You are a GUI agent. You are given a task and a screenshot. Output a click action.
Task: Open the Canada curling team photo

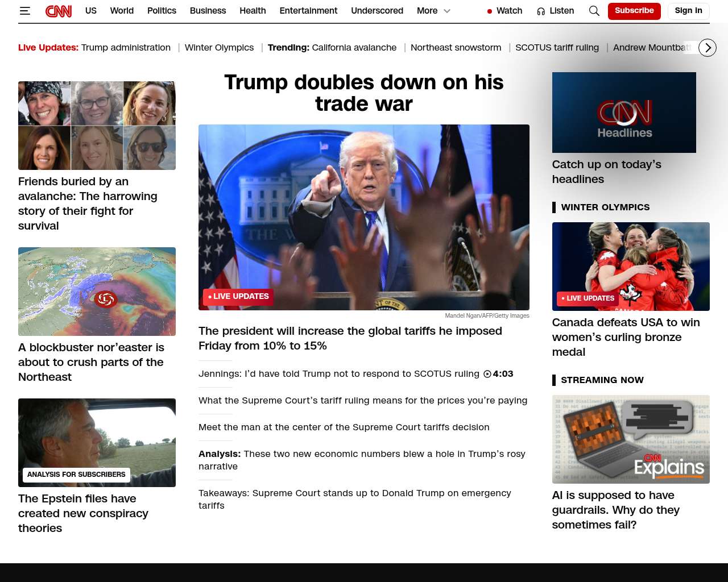[631, 267]
